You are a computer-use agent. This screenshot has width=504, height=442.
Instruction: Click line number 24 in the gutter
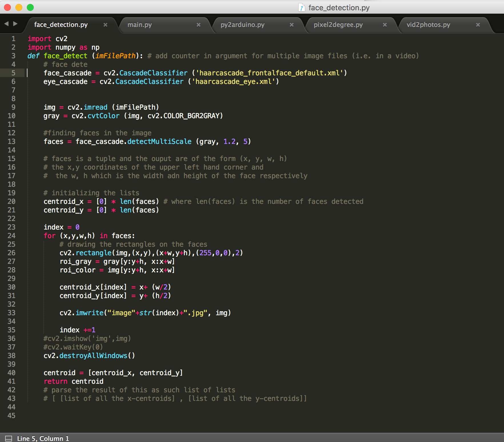tap(11, 236)
